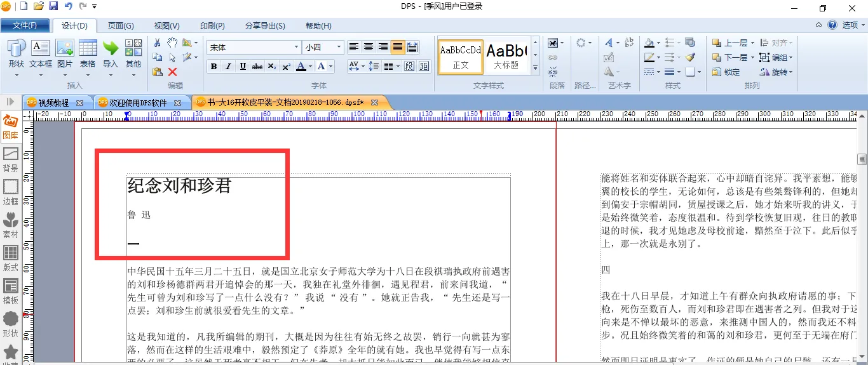The width and height of the screenshot is (868, 365).
Task: Open the 模板 template sidebar panel
Action: (x=11, y=292)
